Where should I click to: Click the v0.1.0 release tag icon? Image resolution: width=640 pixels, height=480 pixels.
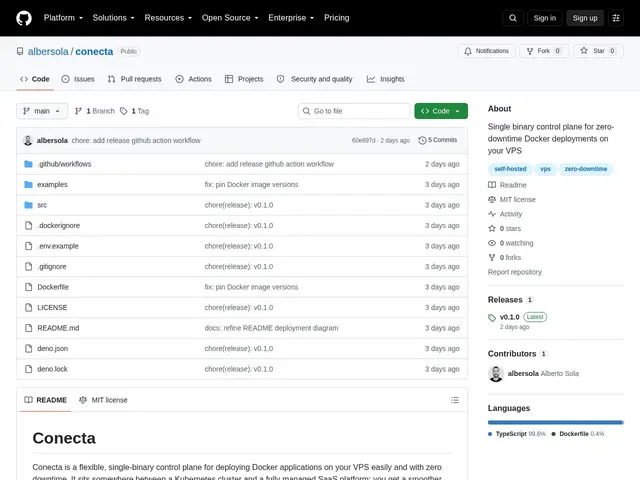[492, 318]
